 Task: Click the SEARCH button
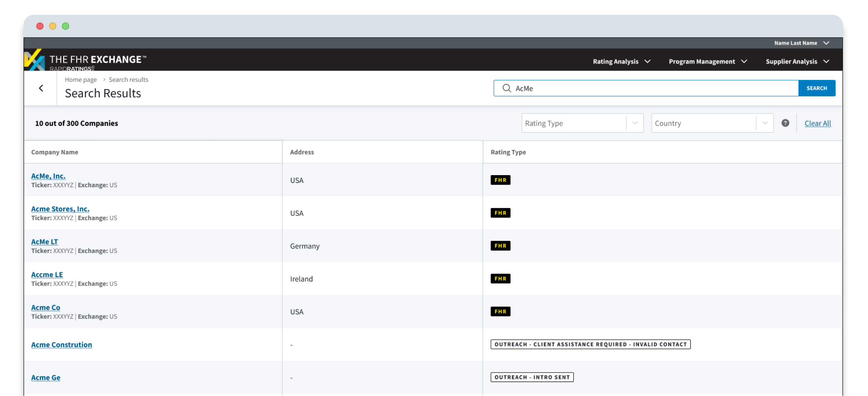point(816,88)
